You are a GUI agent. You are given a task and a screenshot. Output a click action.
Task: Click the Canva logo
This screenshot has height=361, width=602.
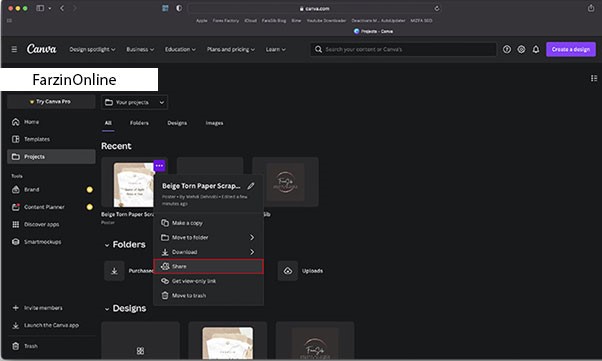click(41, 49)
